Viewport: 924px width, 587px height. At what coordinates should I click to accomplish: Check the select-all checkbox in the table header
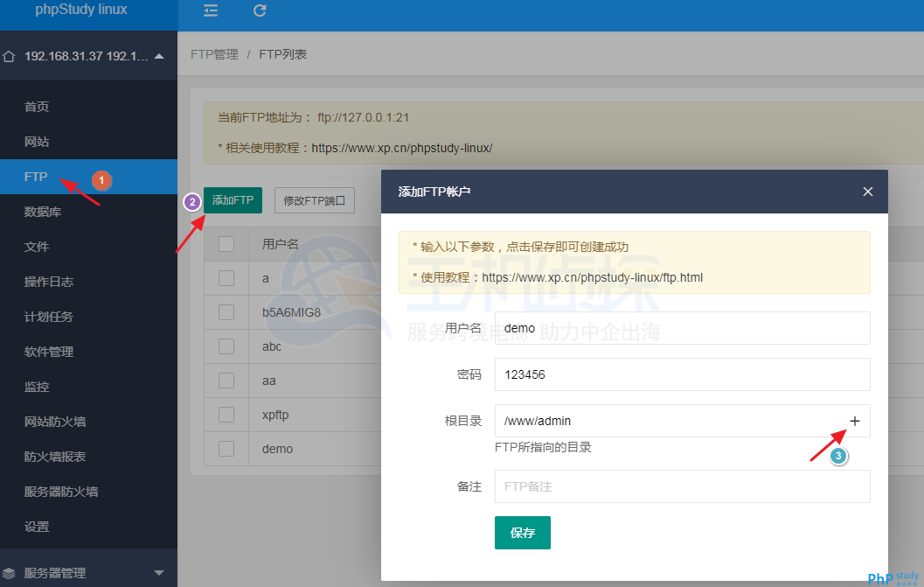[226, 243]
